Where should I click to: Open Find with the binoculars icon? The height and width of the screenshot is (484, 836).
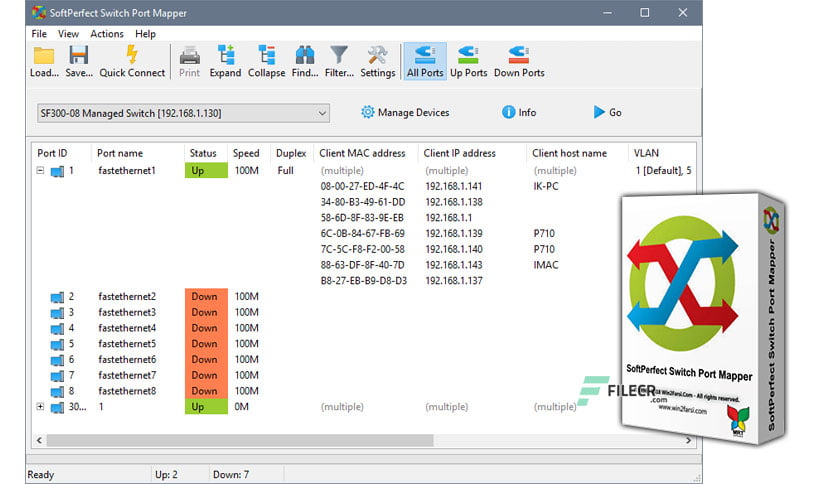coord(305,55)
